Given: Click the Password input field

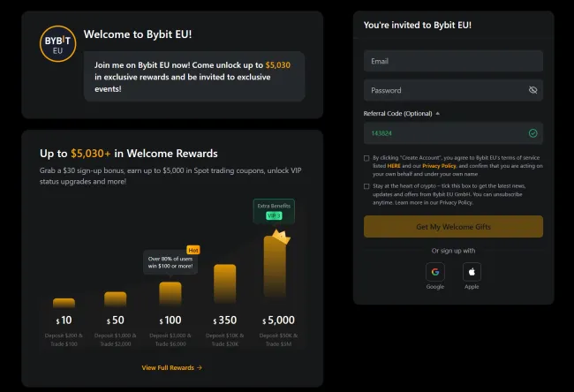Looking at the screenshot, I should (453, 90).
